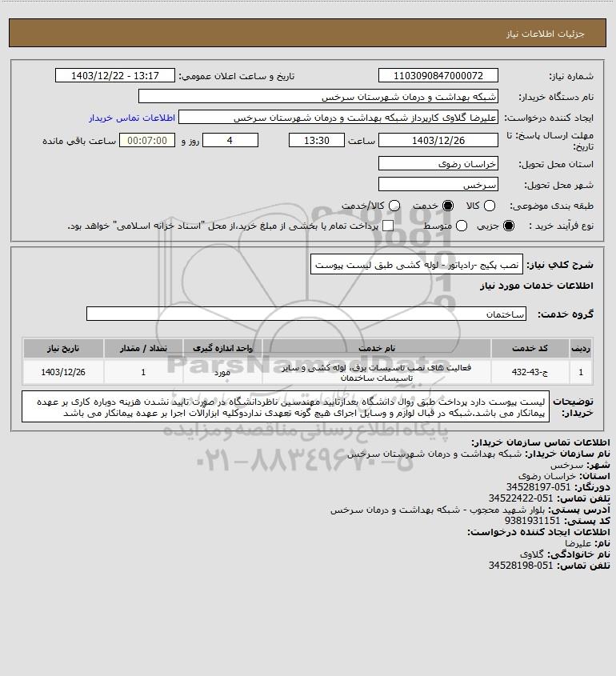Screen dimensions: 616x676
Task: Click the postal code 9381931151
Action: click(532, 521)
